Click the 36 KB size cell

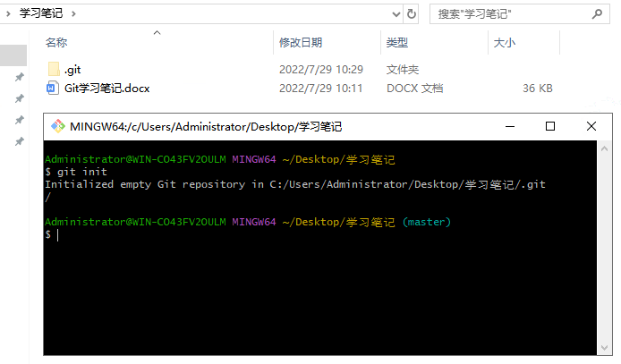tap(538, 89)
